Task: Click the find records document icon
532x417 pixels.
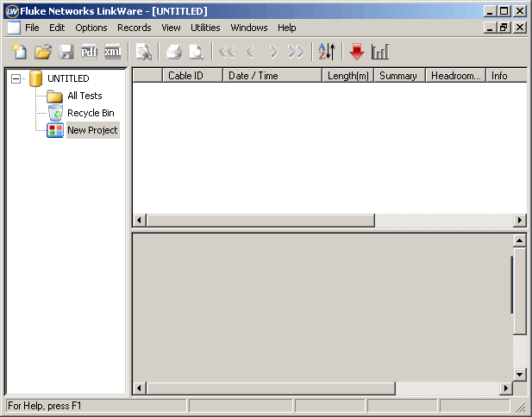Action: (x=143, y=52)
